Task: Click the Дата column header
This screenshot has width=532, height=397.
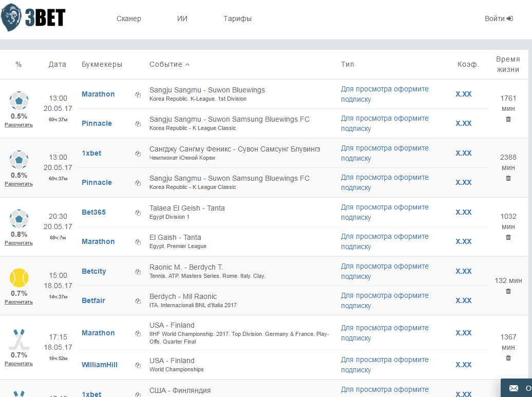Action: [x=58, y=64]
